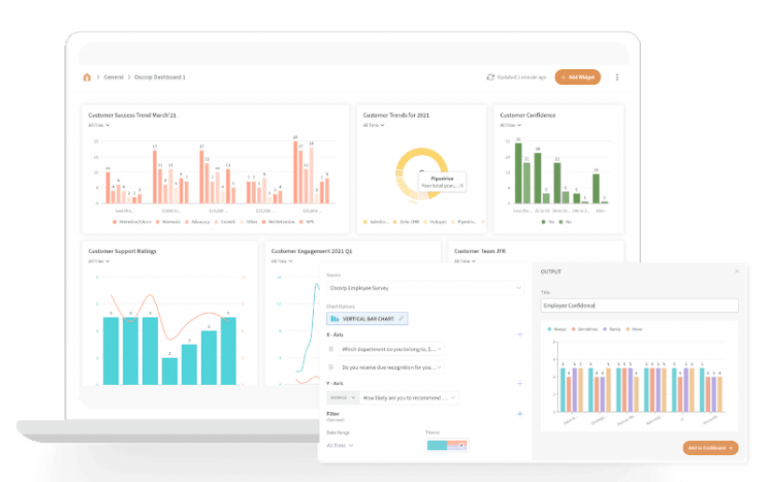Close the Output panel with the X
The image size is (768, 482).
point(737,270)
